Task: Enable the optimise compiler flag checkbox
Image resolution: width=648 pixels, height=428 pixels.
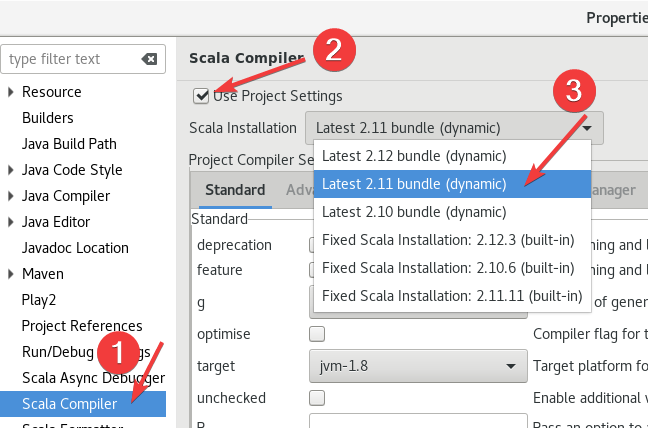Action: [x=317, y=334]
